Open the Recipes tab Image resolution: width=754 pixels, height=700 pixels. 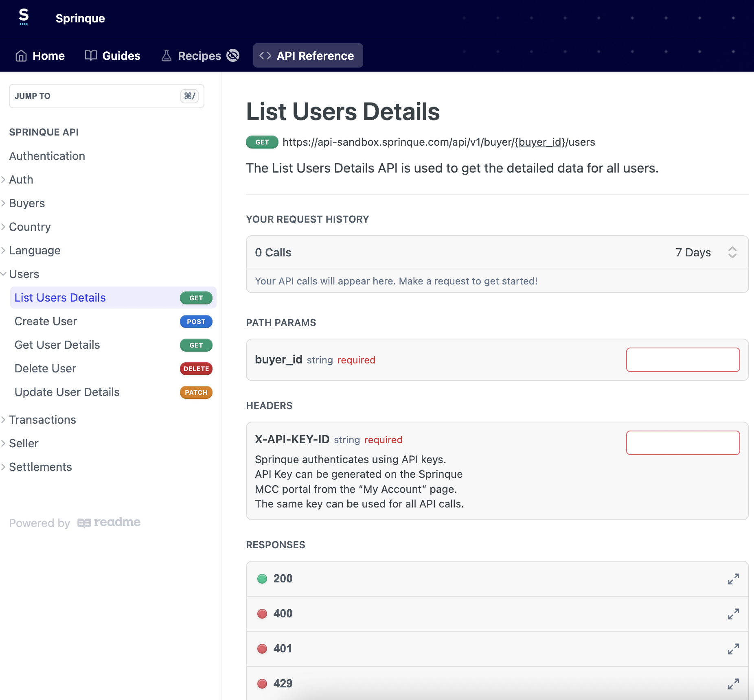(x=200, y=56)
